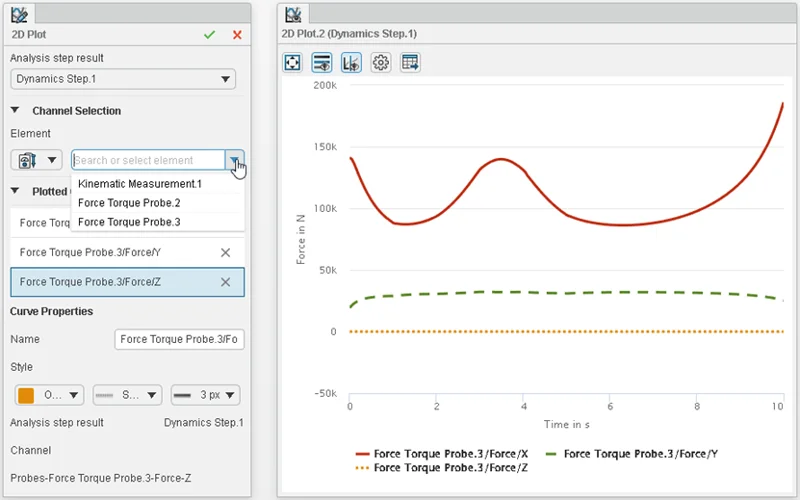
Task: Click the fit-all-in-view plot icon
Action: pos(293,62)
